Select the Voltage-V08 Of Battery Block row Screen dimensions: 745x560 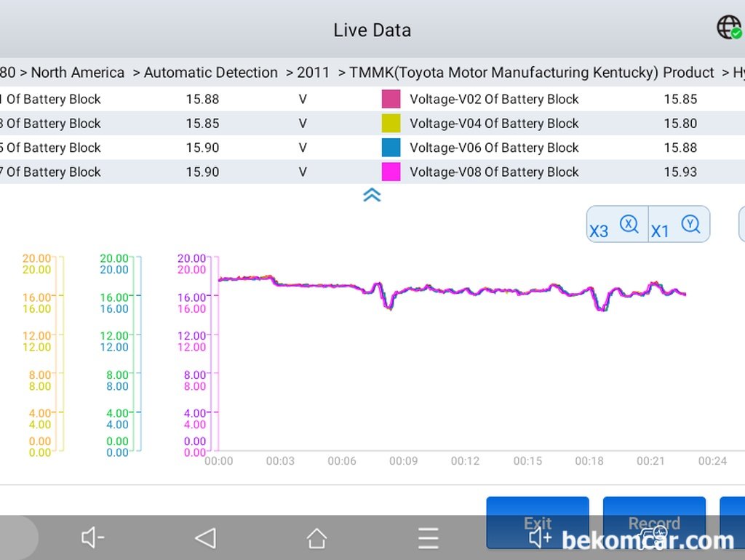(494, 172)
